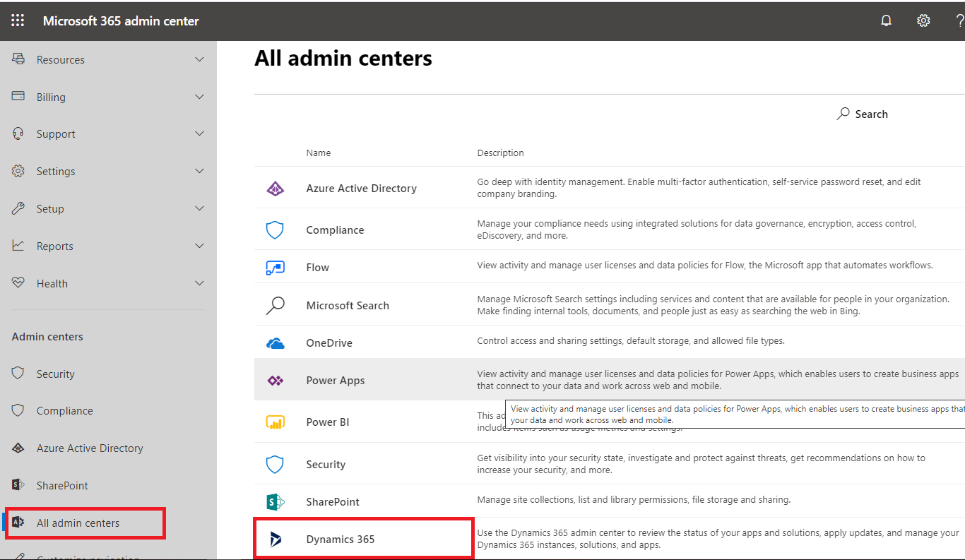Open the Dynamics 365 admin center link
Image resolution: width=965 pixels, height=560 pixels.
[341, 540]
